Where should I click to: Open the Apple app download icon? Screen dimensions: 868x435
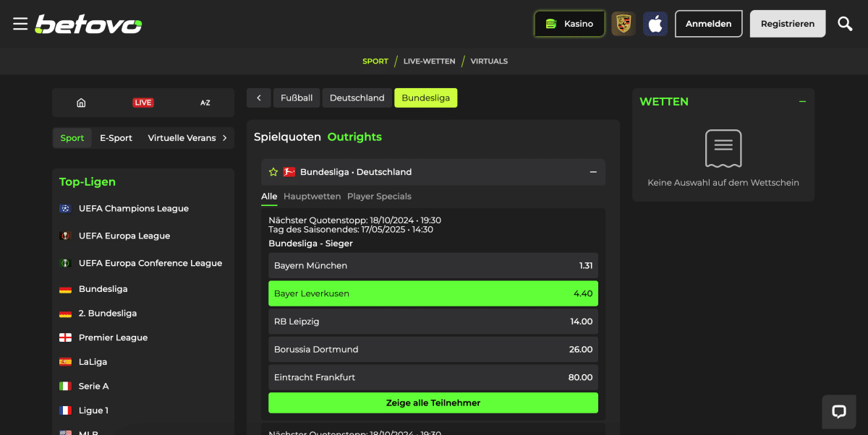pos(655,24)
